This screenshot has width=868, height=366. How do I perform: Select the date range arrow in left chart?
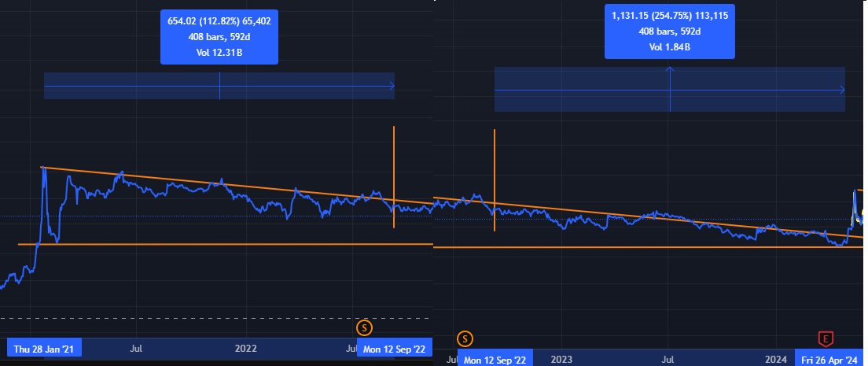click(x=219, y=86)
